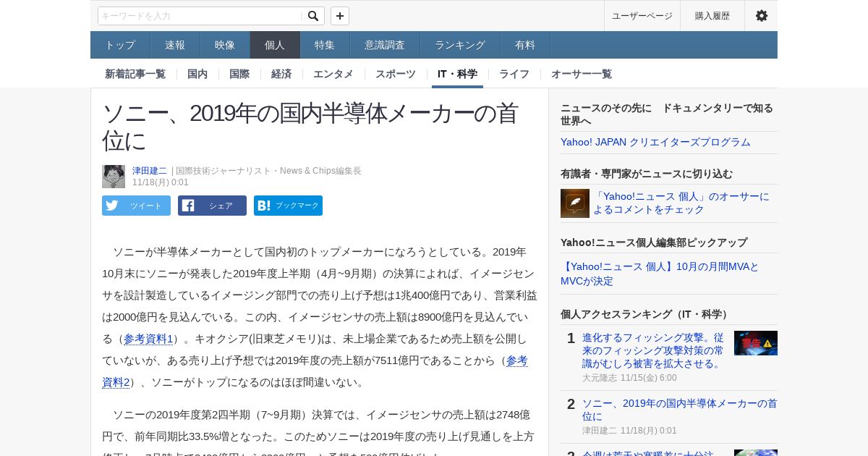Open オーサー一覧 subcategory

pos(582,74)
